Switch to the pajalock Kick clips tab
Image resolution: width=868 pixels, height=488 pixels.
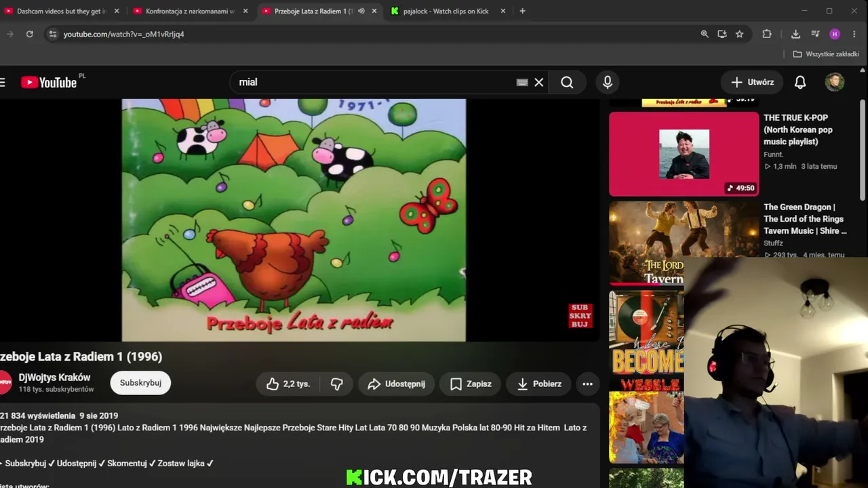[x=446, y=11]
